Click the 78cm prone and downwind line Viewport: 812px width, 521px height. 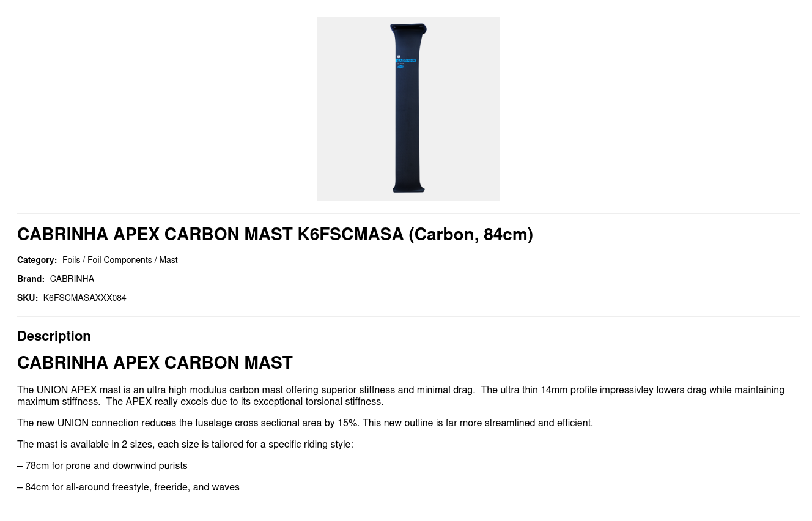(102, 465)
